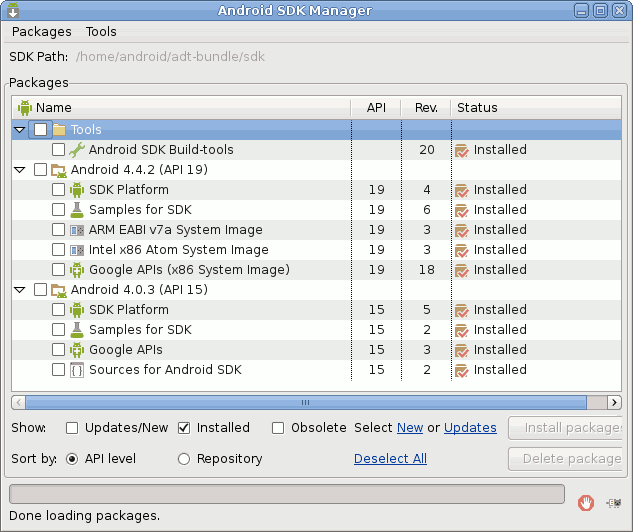Click the Sources for Android SDK braces icon
This screenshot has width=633, height=532.
tap(77, 370)
